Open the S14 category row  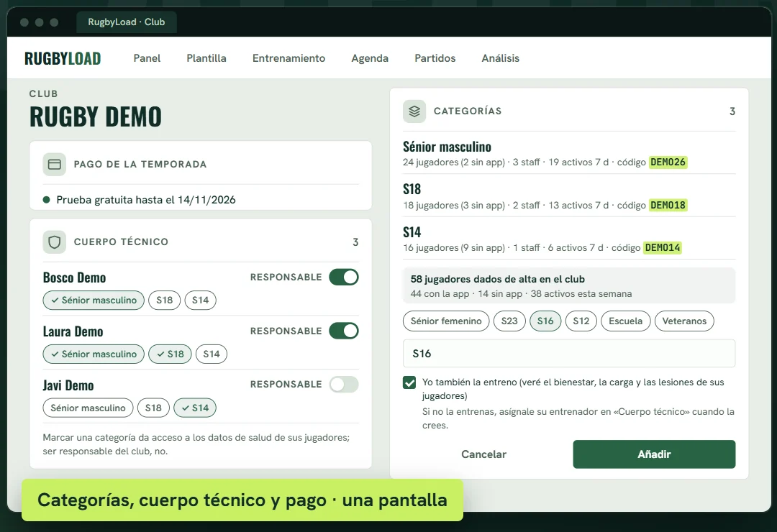coord(569,239)
